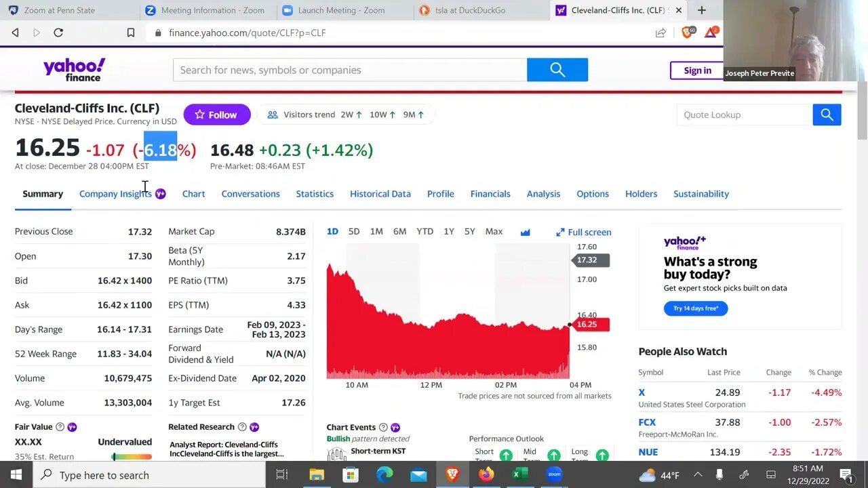
Task: Click the Yahoo Finance logo
Action: [x=74, y=70]
